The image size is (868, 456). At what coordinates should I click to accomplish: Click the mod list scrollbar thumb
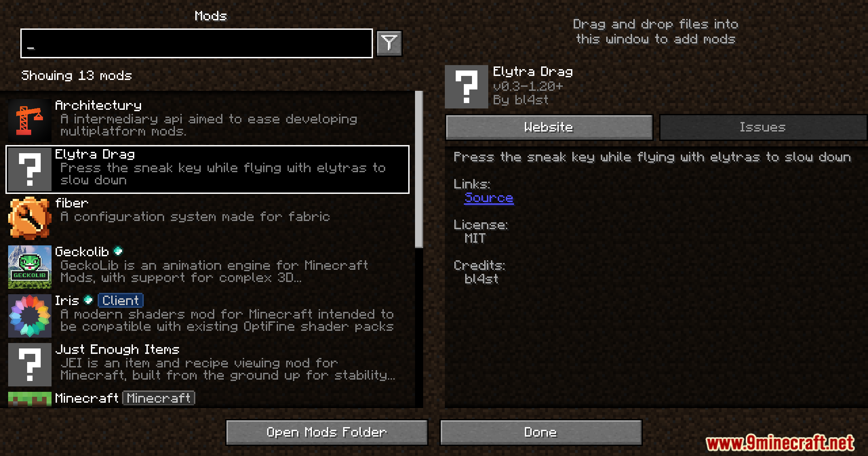(419, 169)
